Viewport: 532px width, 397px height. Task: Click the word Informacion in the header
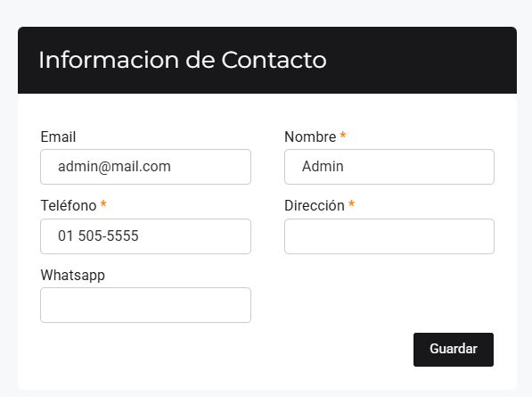[x=109, y=60]
